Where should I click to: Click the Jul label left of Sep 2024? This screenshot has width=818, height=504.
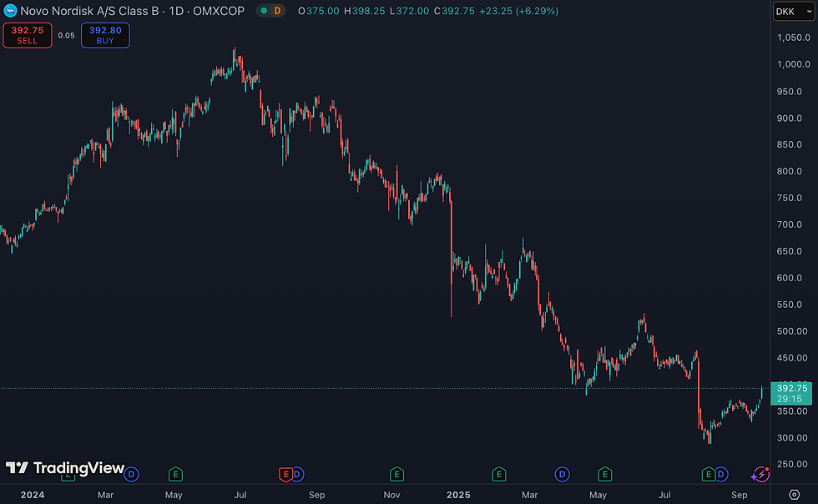(x=240, y=495)
